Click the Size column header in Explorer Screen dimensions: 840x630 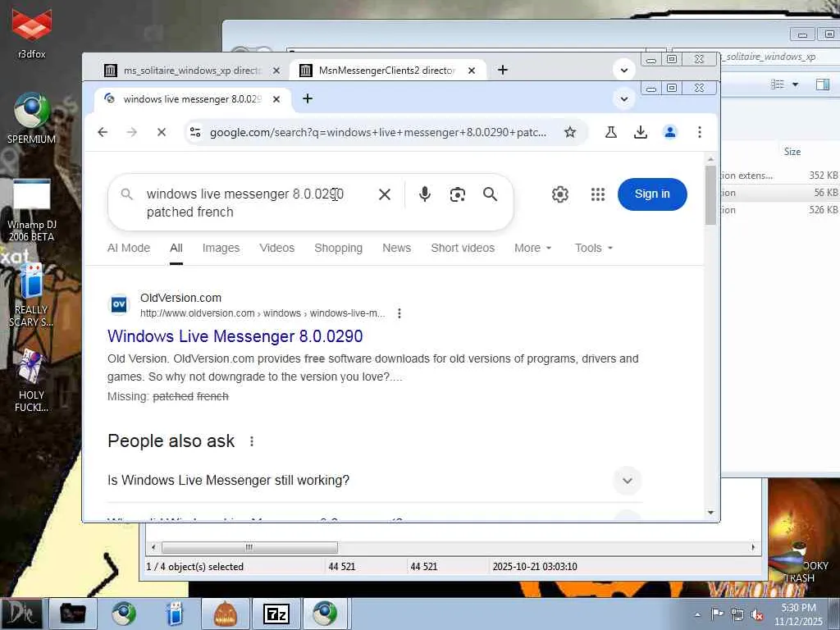792,152
